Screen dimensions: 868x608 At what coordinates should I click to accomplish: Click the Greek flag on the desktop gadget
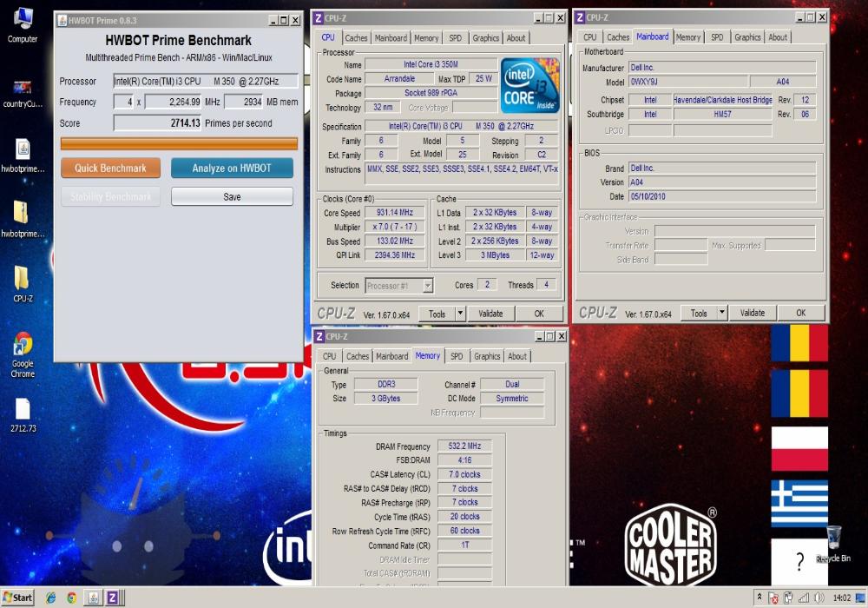(x=799, y=504)
